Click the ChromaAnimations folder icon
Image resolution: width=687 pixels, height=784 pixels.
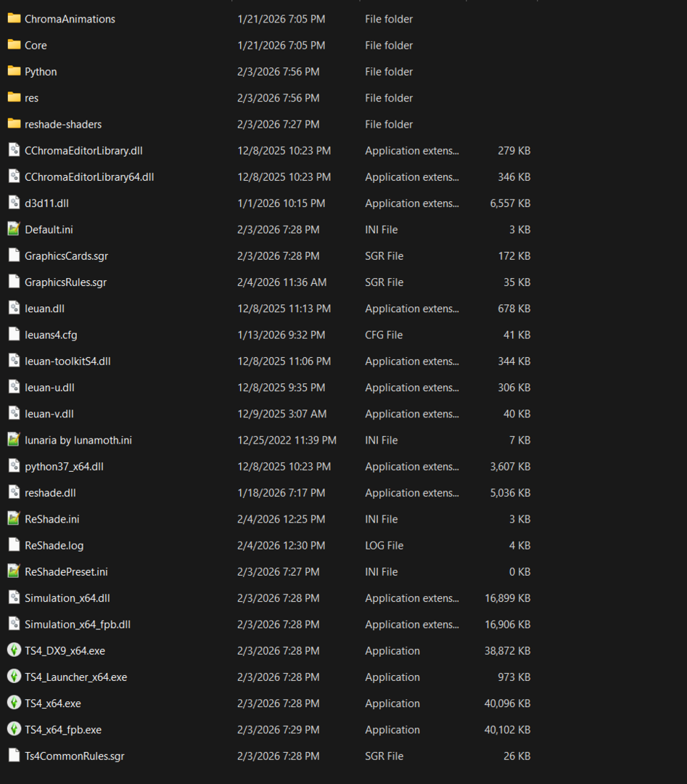click(14, 18)
